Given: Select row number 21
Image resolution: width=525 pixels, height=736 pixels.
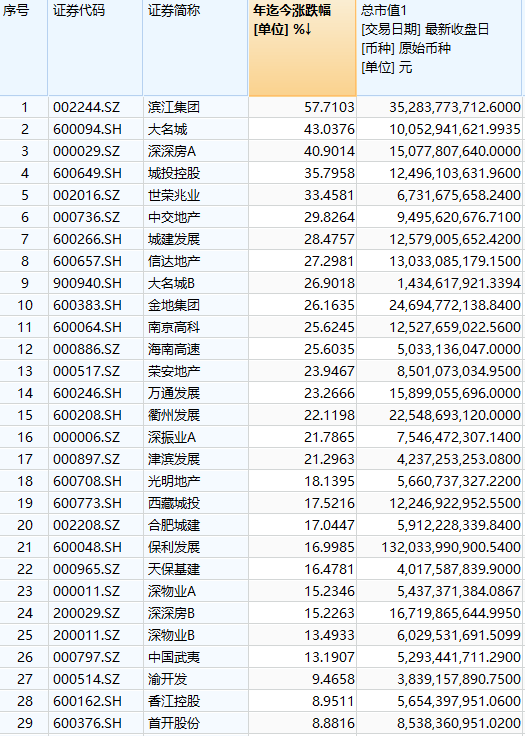Looking at the screenshot, I should (23, 547).
